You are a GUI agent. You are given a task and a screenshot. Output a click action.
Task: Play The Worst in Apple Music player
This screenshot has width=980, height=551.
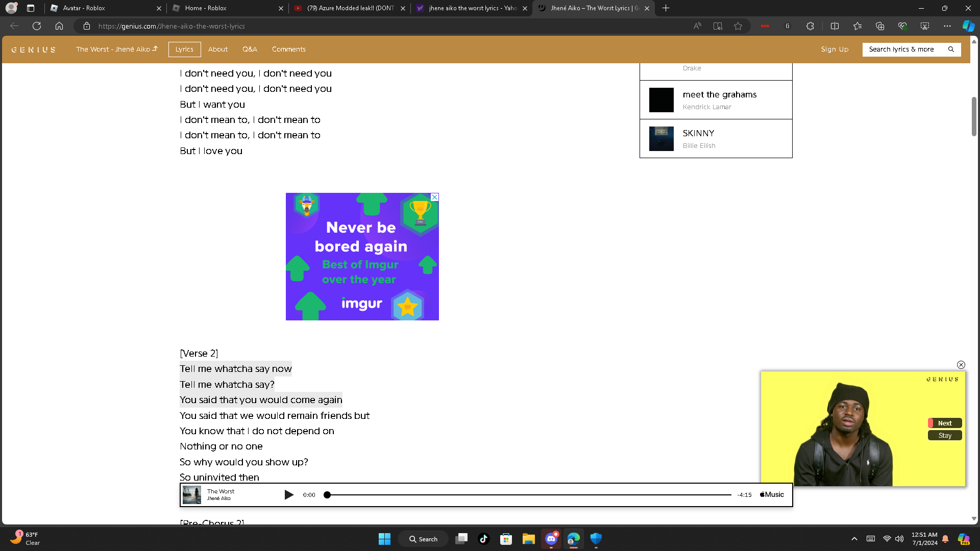click(x=289, y=495)
